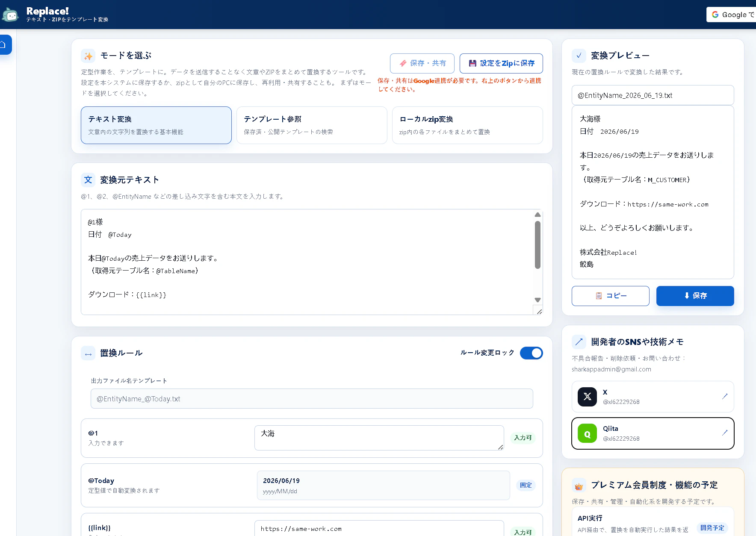Click 入力可 badge on @1 row
This screenshot has height=536, width=756.
[523, 438]
